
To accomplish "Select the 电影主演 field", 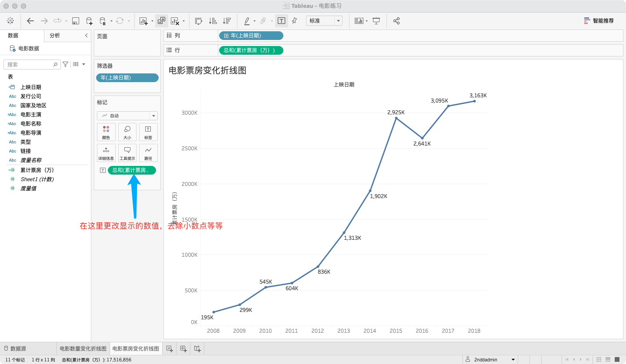I will point(30,115).
